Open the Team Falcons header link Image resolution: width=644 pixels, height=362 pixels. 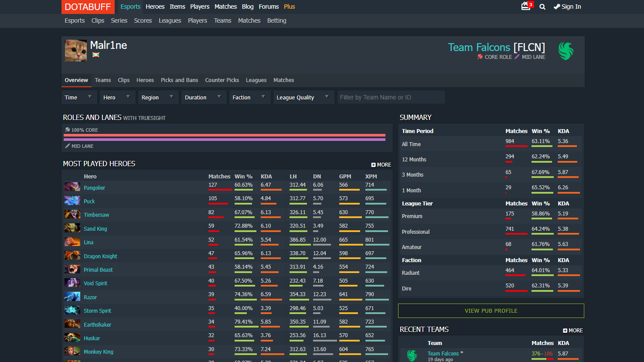tap(479, 47)
